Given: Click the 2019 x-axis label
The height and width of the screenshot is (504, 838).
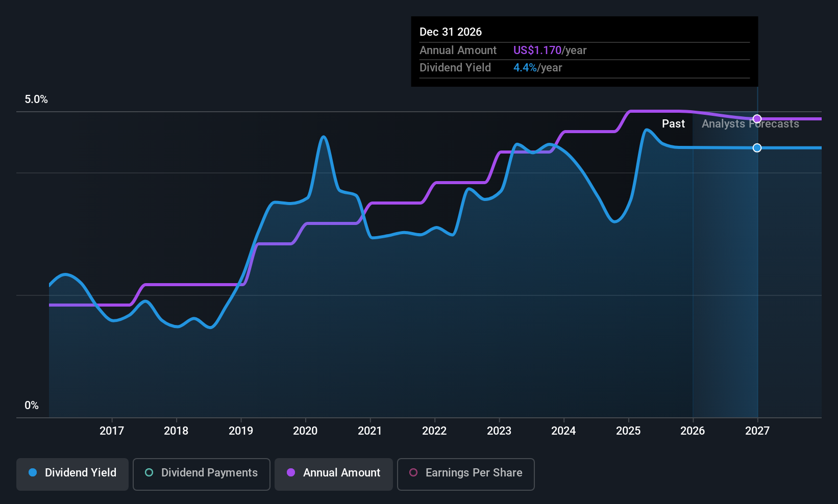Looking at the screenshot, I should click(241, 431).
